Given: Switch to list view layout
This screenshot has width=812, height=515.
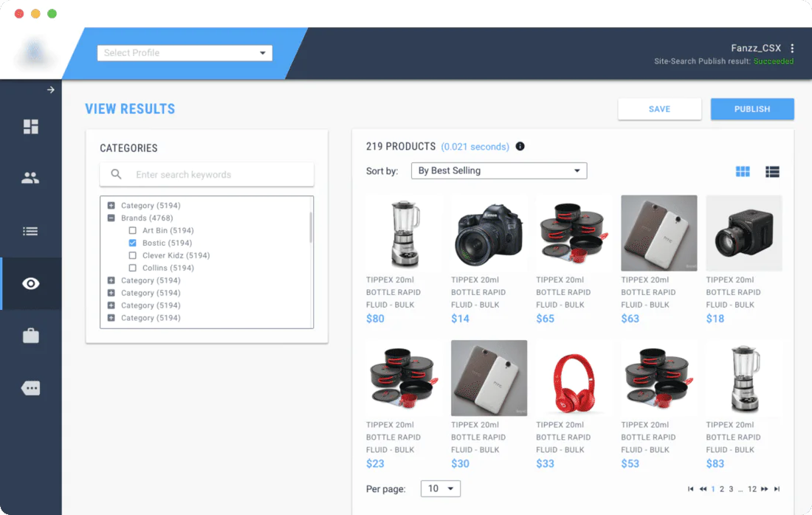Looking at the screenshot, I should pyautogui.click(x=772, y=171).
